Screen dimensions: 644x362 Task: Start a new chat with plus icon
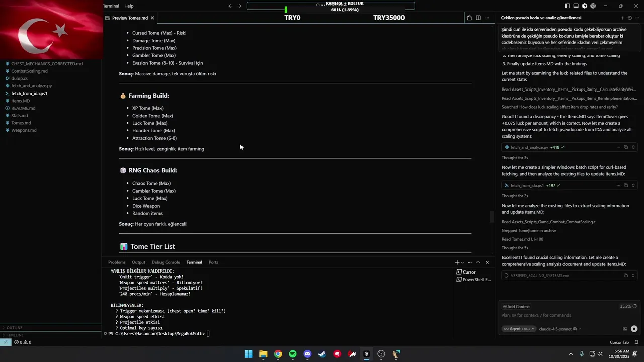(x=622, y=18)
